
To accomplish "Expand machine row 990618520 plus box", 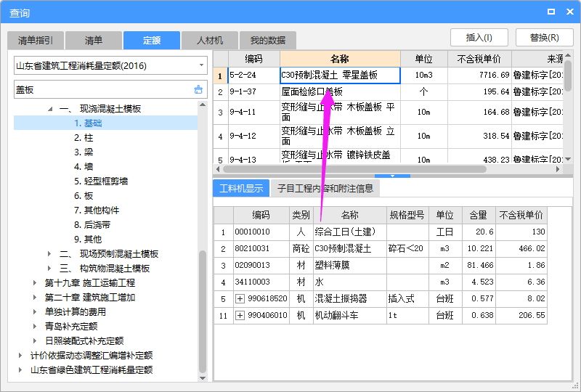I will pyautogui.click(x=240, y=298).
